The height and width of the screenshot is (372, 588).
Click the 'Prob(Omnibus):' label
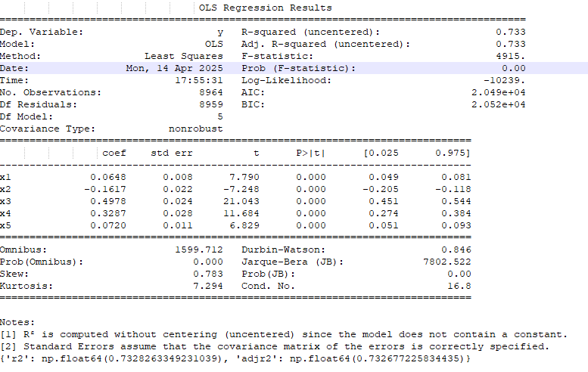[x=42, y=262]
